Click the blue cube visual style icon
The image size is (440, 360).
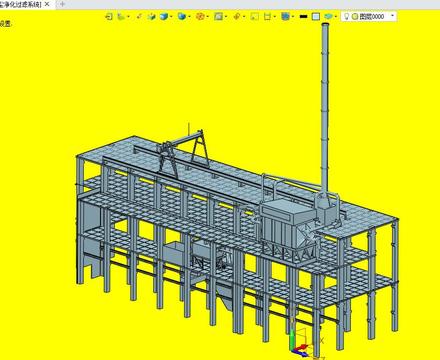pyautogui.click(x=285, y=16)
